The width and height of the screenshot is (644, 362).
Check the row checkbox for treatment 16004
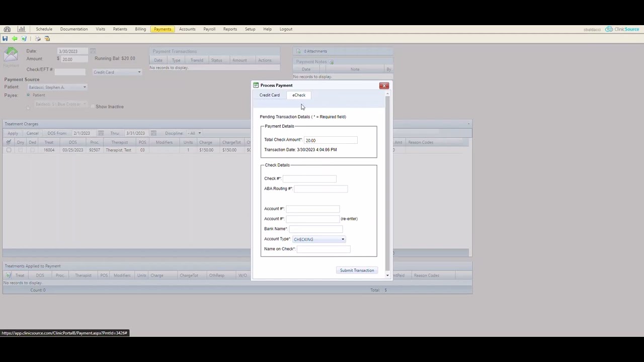pos(9,150)
